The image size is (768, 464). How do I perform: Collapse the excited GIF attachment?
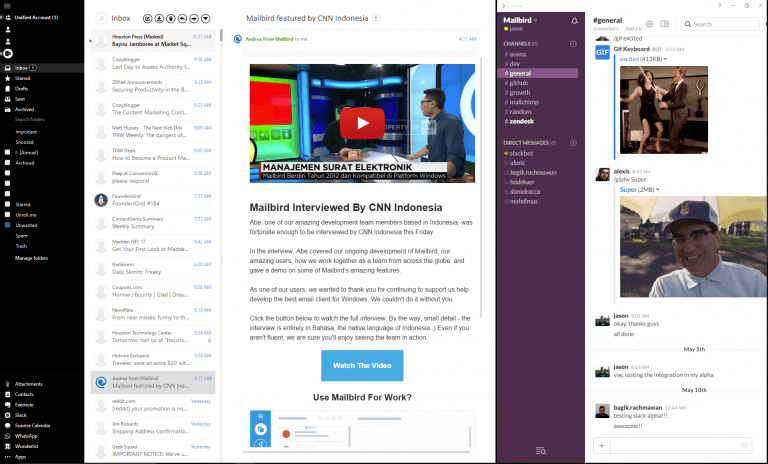pyautogui.click(x=665, y=59)
